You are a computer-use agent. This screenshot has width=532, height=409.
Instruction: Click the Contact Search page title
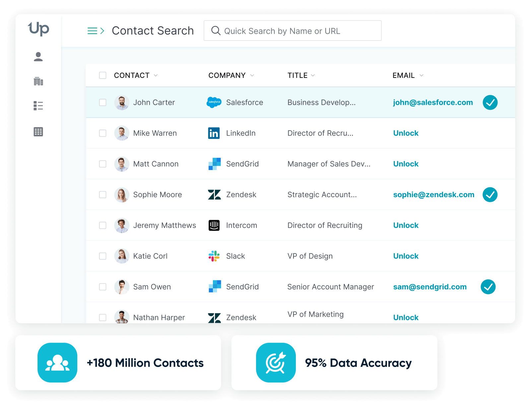click(x=153, y=31)
